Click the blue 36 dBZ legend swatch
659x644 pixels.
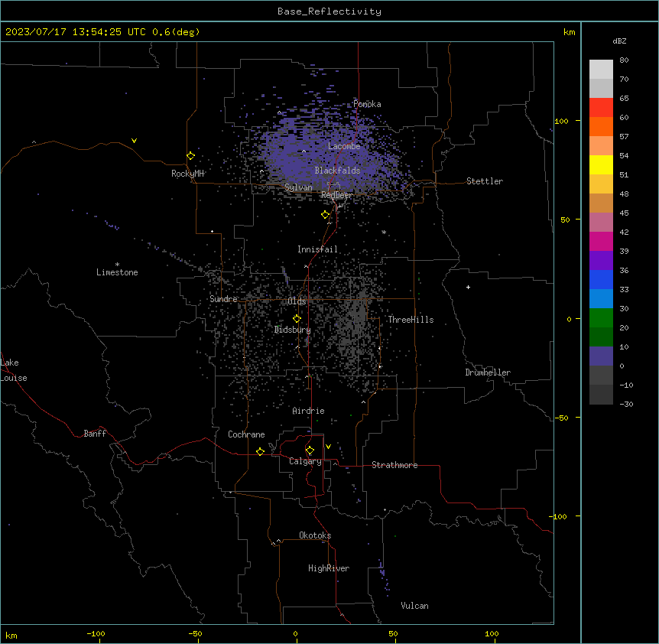tap(601, 279)
